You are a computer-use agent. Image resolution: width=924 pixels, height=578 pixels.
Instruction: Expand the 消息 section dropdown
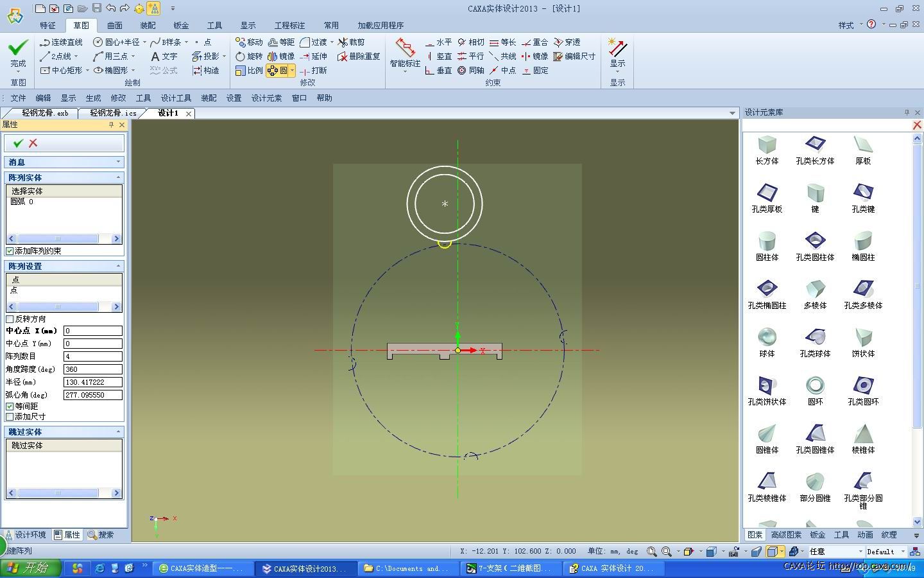(x=118, y=162)
